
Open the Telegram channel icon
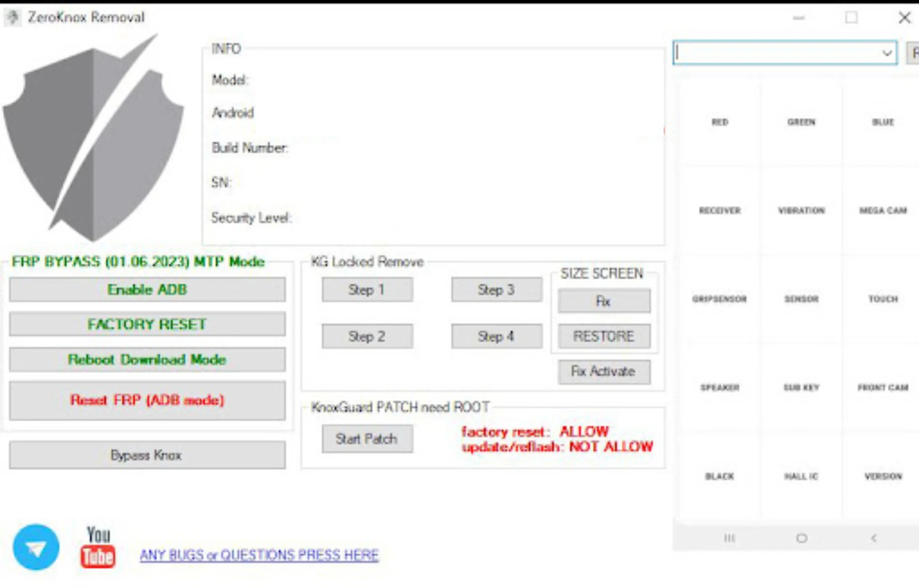(x=36, y=547)
